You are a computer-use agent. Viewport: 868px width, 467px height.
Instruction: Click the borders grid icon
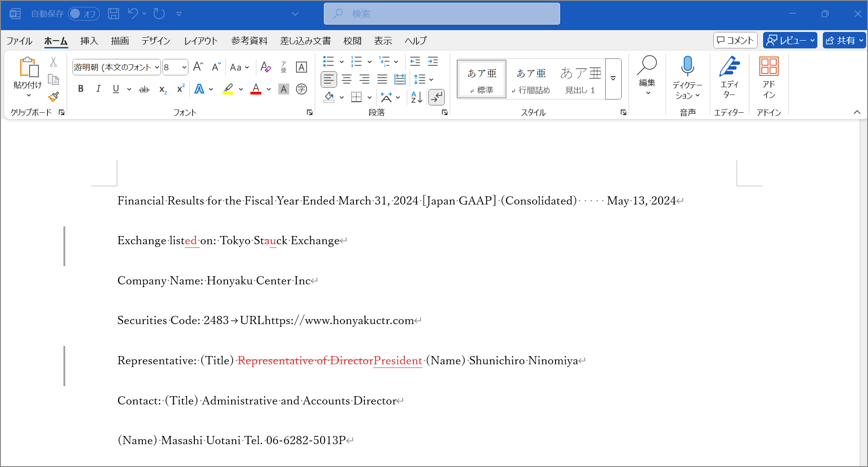tap(356, 97)
